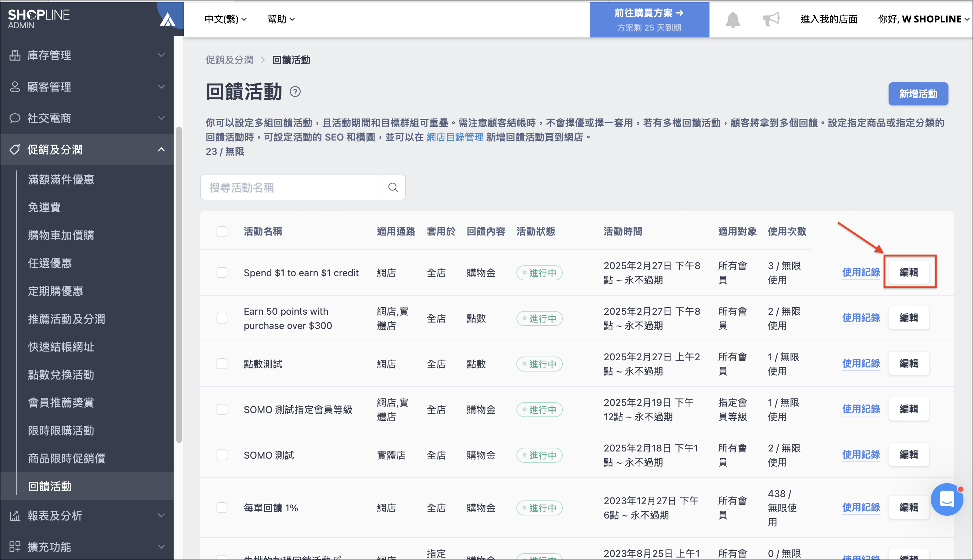Viewport: 973px width, 560px height.
Task: Expand the 社交電商 chevron
Action: pyautogui.click(x=161, y=118)
